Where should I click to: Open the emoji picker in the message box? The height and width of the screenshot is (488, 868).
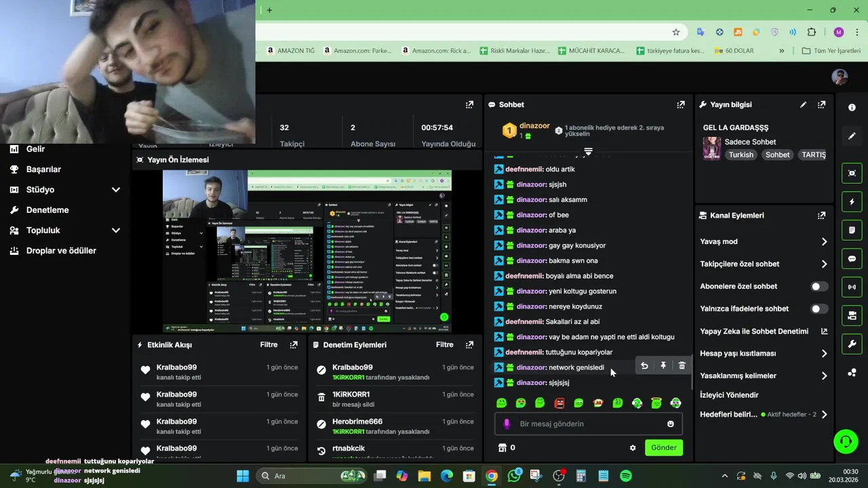[671, 424]
